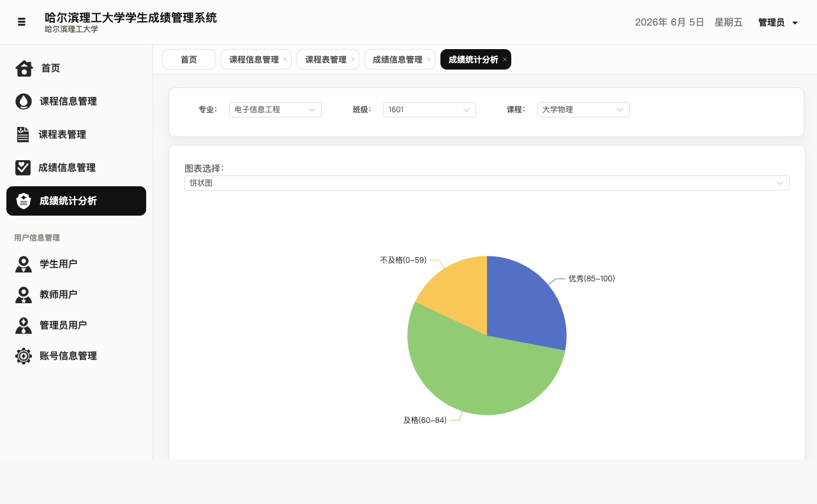Close the 成绩信息管理 tab
817x504 pixels.
429,59
